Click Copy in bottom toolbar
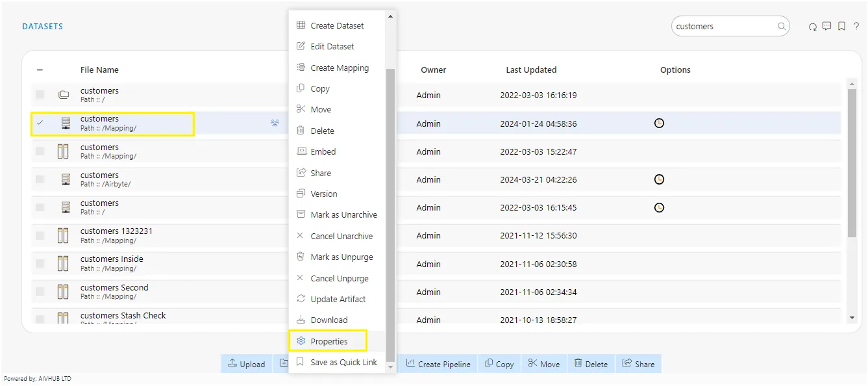The width and height of the screenshot is (868, 386). [499, 364]
